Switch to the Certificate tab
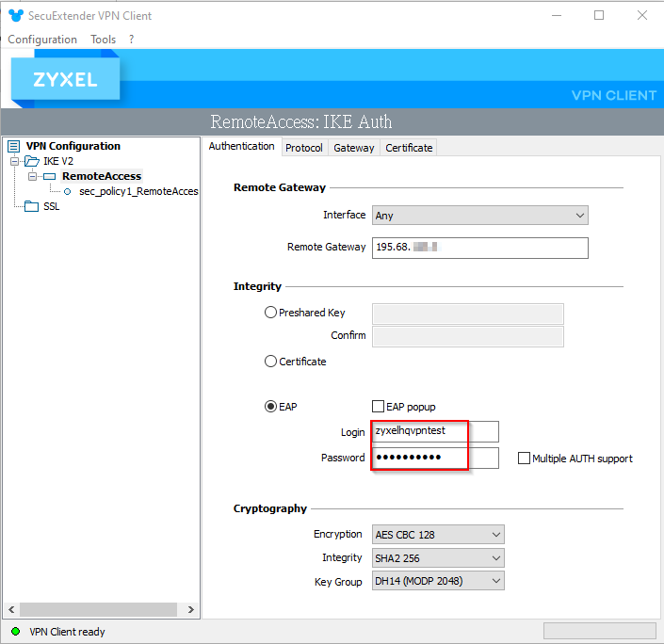This screenshot has height=644, width=664. coord(409,148)
